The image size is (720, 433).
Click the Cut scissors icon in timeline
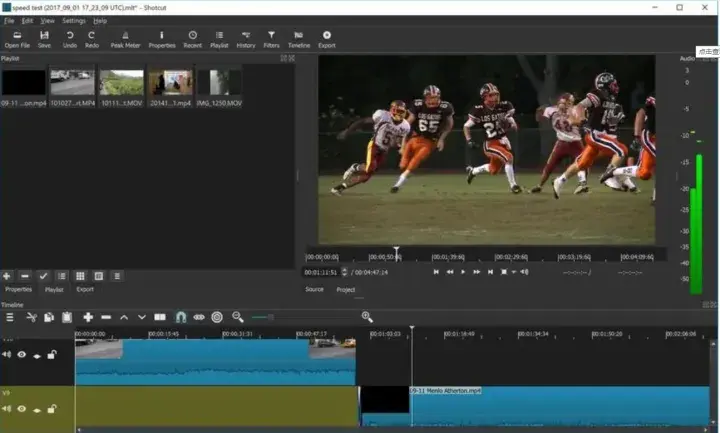point(31,317)
